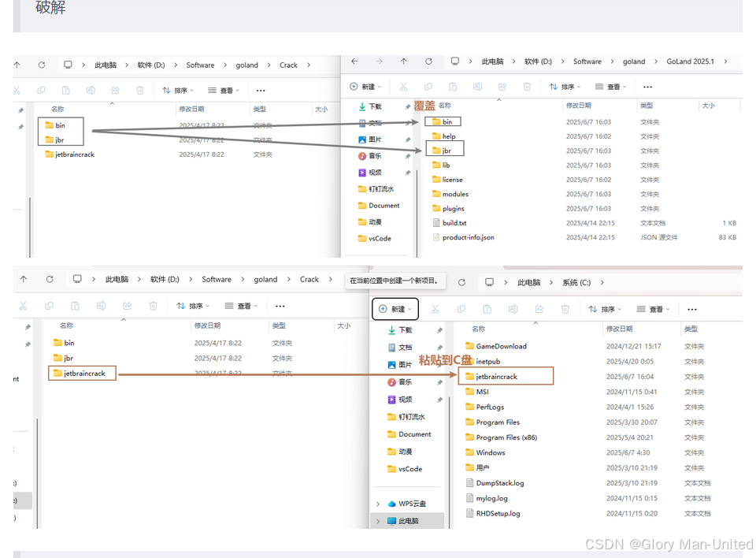The width and height of the screenshot is (756, 558).
Task: Click the Back arrow in the GoLand 2025.1 window
Action: 354,61
